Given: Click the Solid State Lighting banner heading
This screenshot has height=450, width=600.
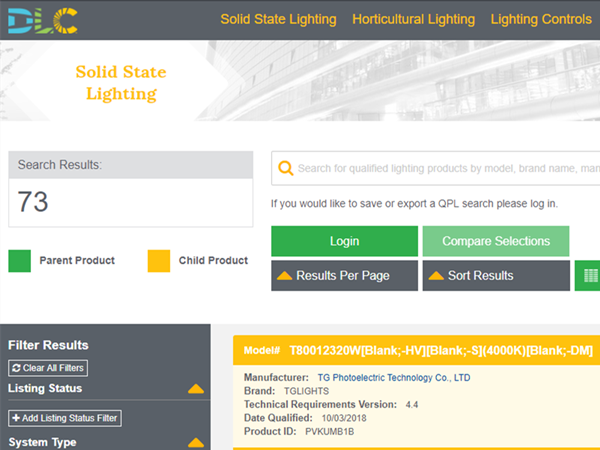Looking at the screenshot, I should click(121, 83).
